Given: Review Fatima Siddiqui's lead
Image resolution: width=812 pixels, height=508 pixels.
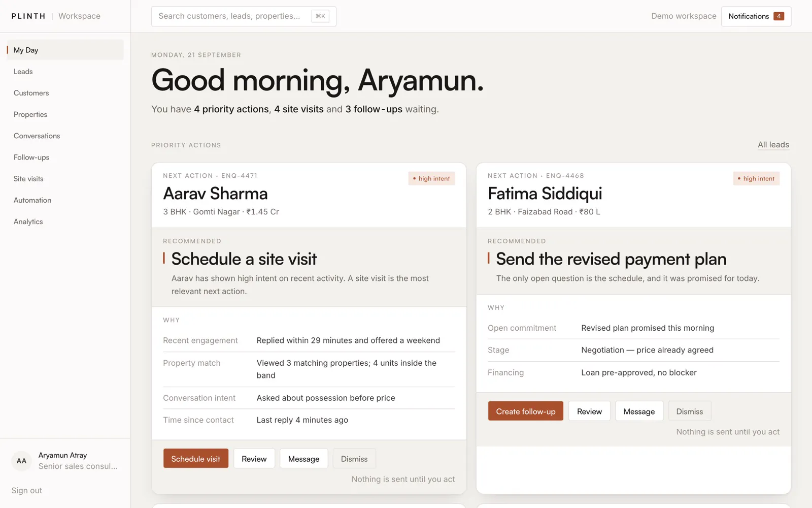Looking at the screenshot, I should pyautogui.click(x=589, y=411).
